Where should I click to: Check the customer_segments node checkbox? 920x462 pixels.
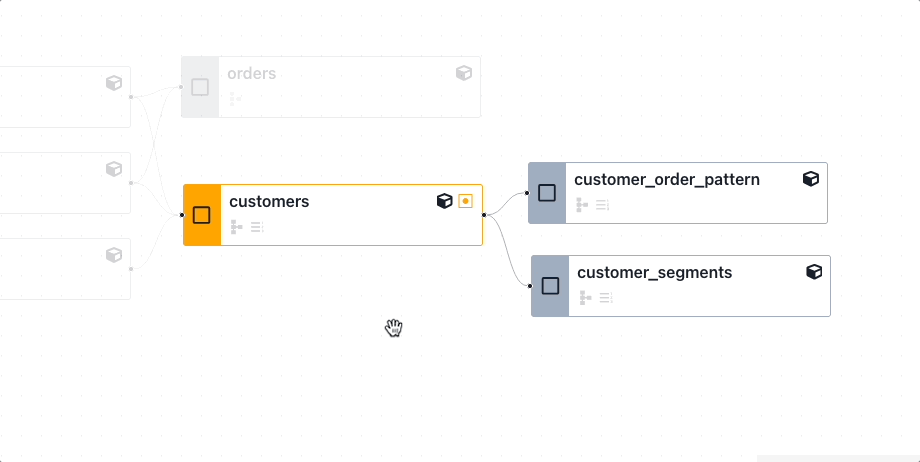[x=550, y=286]
